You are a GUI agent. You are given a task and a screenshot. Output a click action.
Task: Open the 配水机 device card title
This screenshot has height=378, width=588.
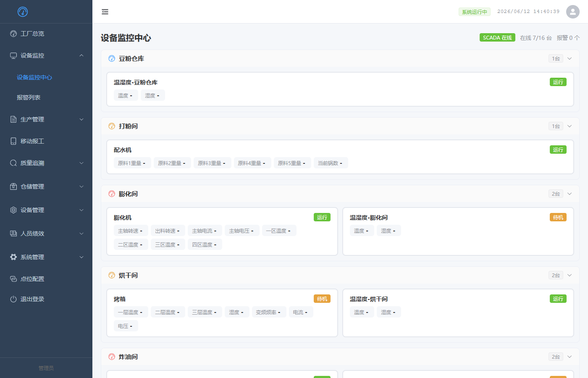123,150
